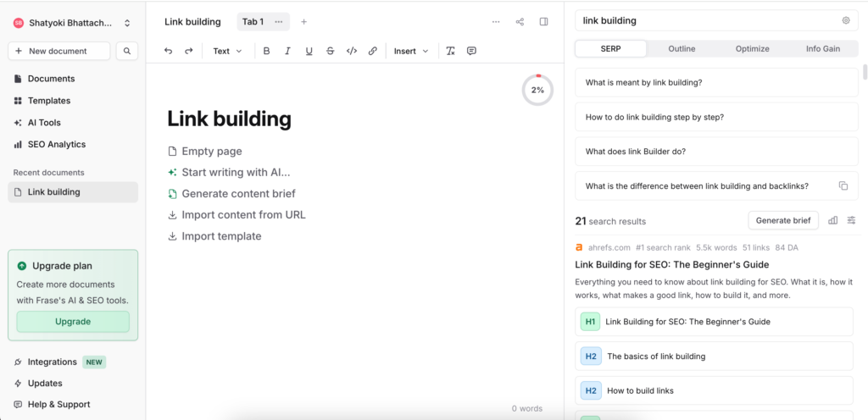Viewport: 868px width, 420px height.
Task: Click the 2% content score indicator
Action: (x=537, y=90)
